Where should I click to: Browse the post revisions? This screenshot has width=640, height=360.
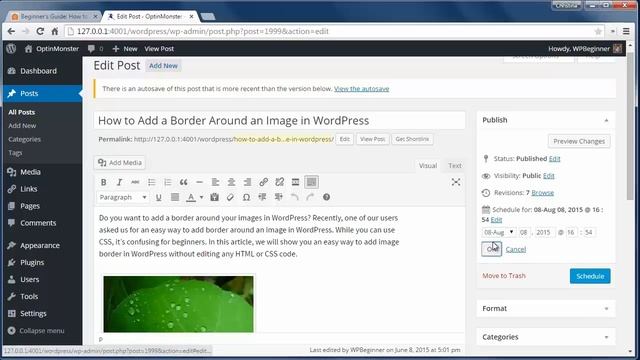[x=542, y=193]
